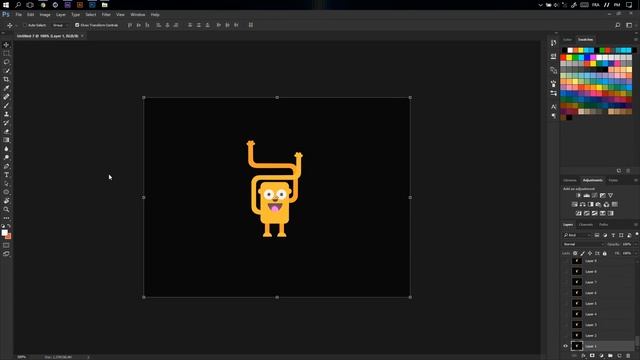Click Windows Start button on taskbar

coord(6,5)
